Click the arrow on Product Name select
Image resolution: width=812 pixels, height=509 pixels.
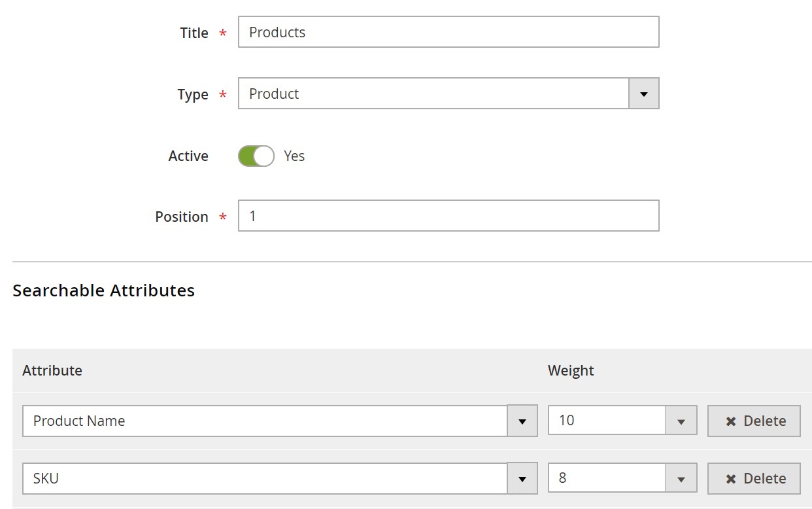click(x=522, y=421)
